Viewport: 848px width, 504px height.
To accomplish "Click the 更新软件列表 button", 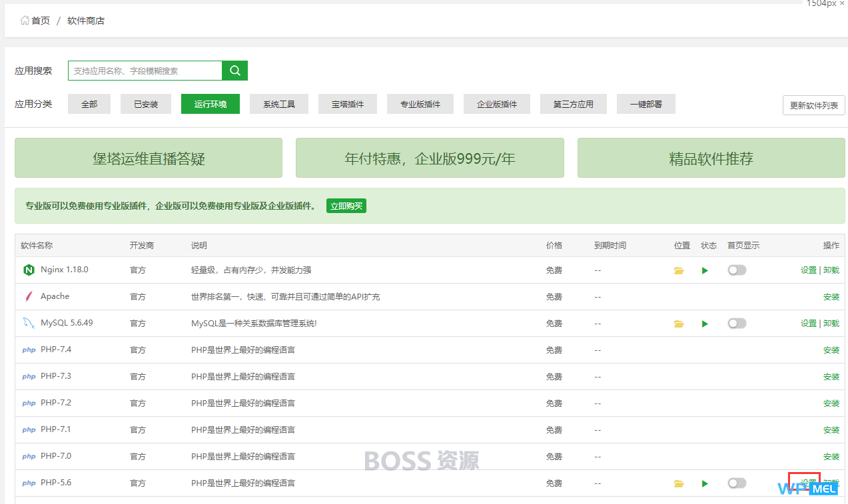I will point(814,105).
